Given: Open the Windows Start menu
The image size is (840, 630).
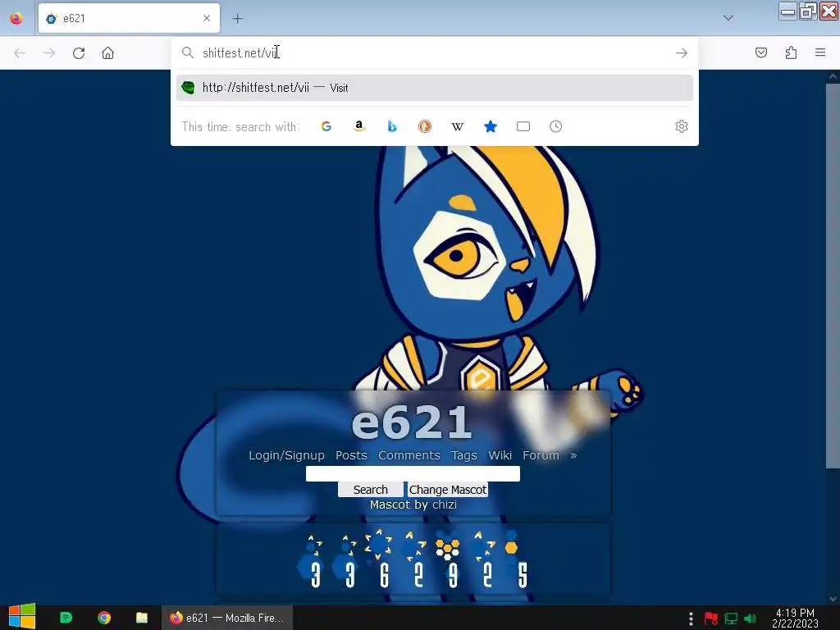Looking at the screenshot, I should coord(22,617).
